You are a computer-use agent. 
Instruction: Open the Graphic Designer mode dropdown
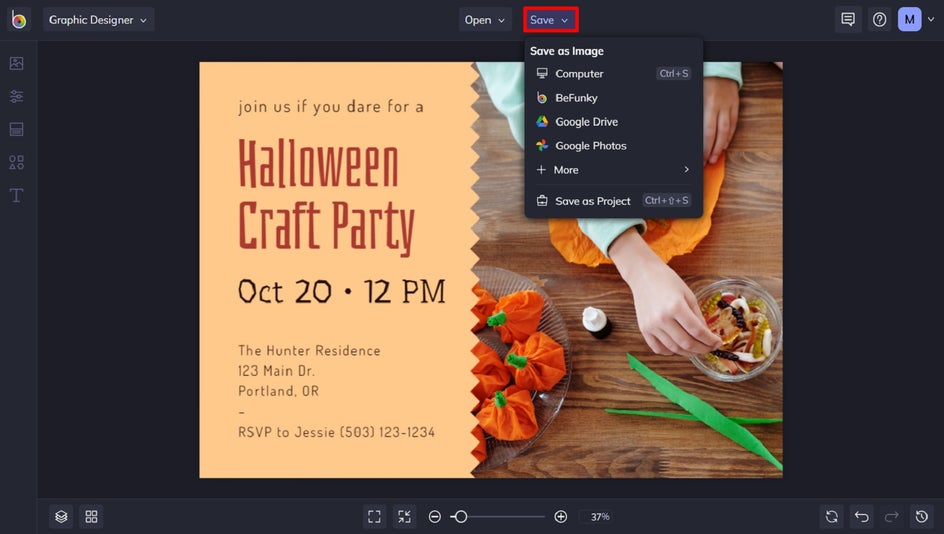tap(98, 20)
